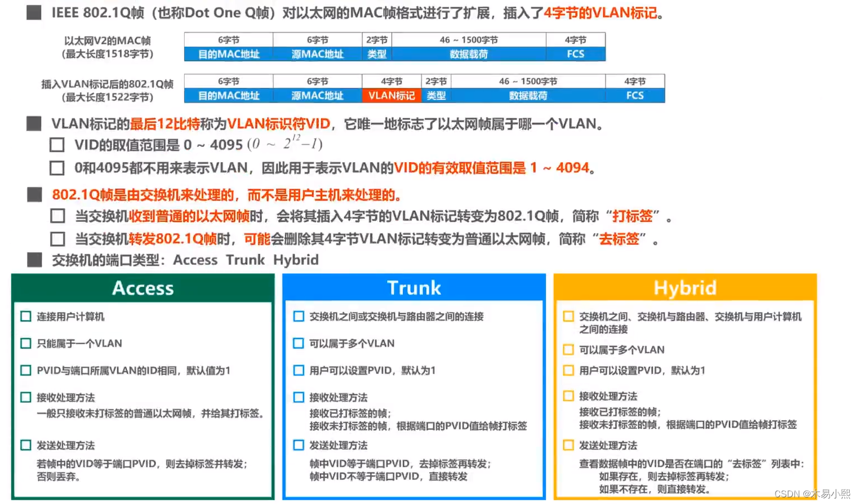Click the red term '去标签'

coord(619,239)
